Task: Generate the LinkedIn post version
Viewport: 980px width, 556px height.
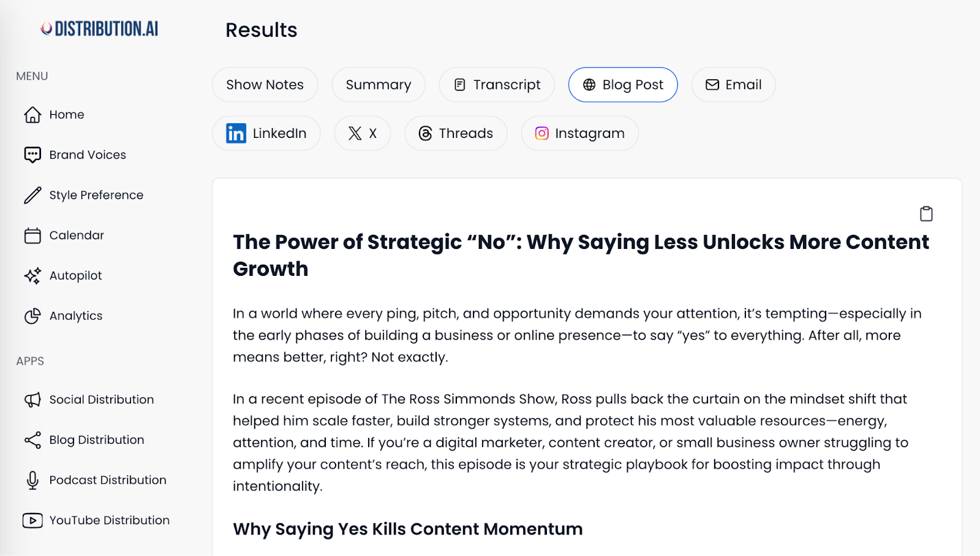Action: [x=266, y=133]
